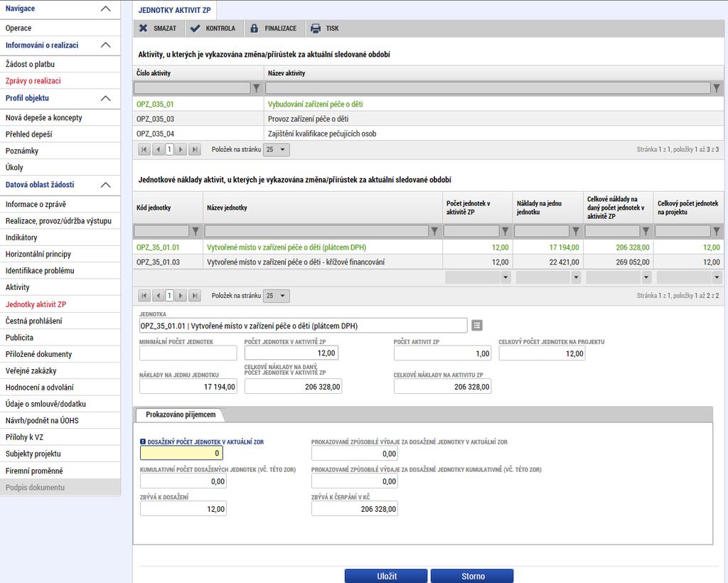Open Veřejné zakázky link
Viewport: 728px width, 583px height.
click(x=60, y=370)
